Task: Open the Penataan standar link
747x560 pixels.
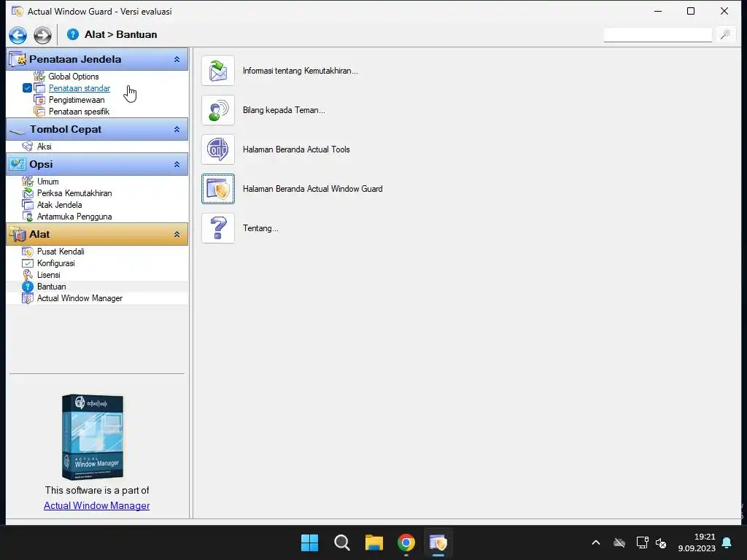Action: coord(80,88)
